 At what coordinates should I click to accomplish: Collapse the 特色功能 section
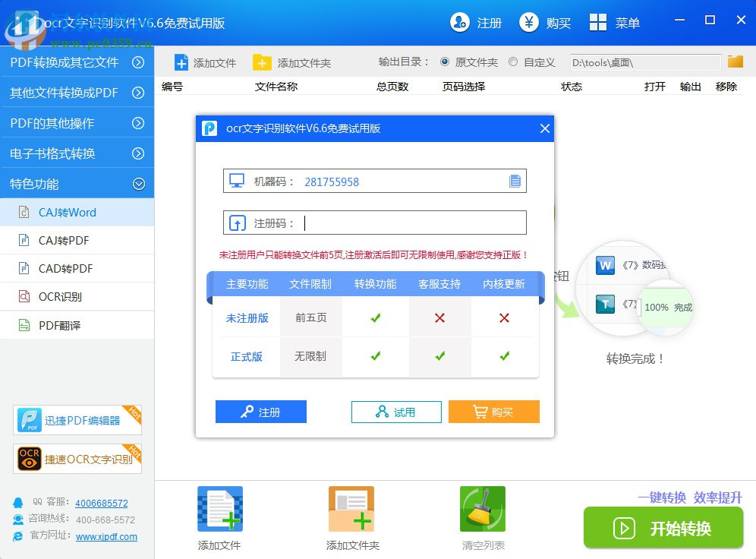click(77, 184)
